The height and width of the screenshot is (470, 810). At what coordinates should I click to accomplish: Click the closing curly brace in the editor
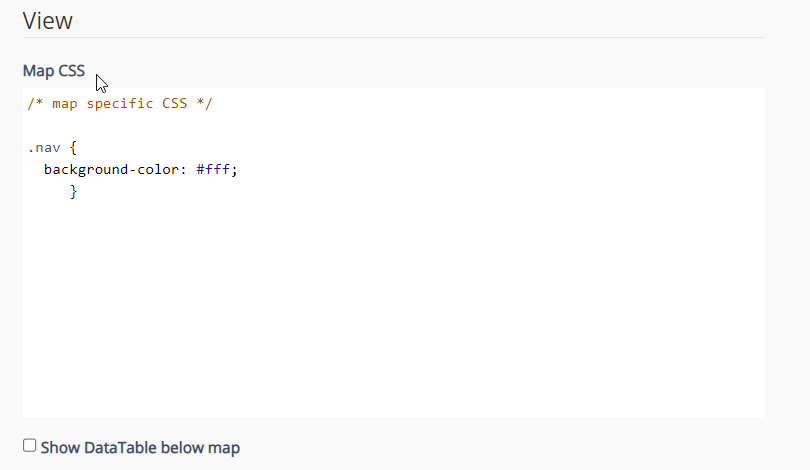tap(73, 191)
